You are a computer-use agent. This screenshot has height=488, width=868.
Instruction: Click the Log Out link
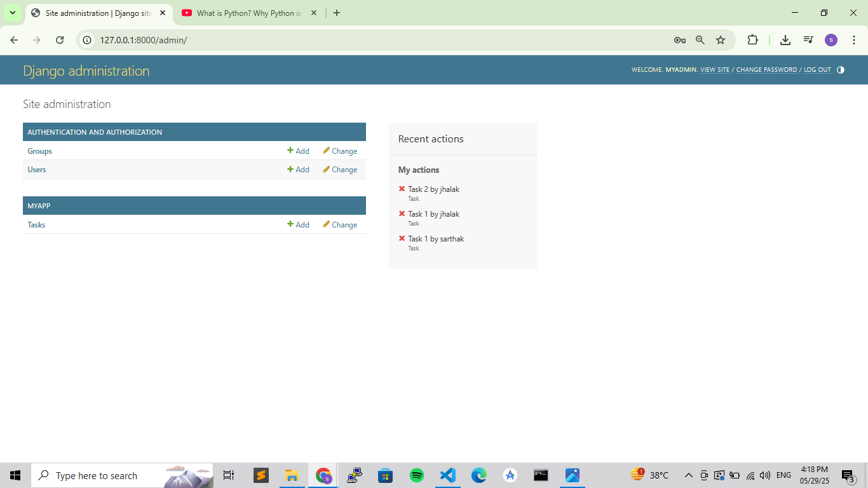(817, 70)
